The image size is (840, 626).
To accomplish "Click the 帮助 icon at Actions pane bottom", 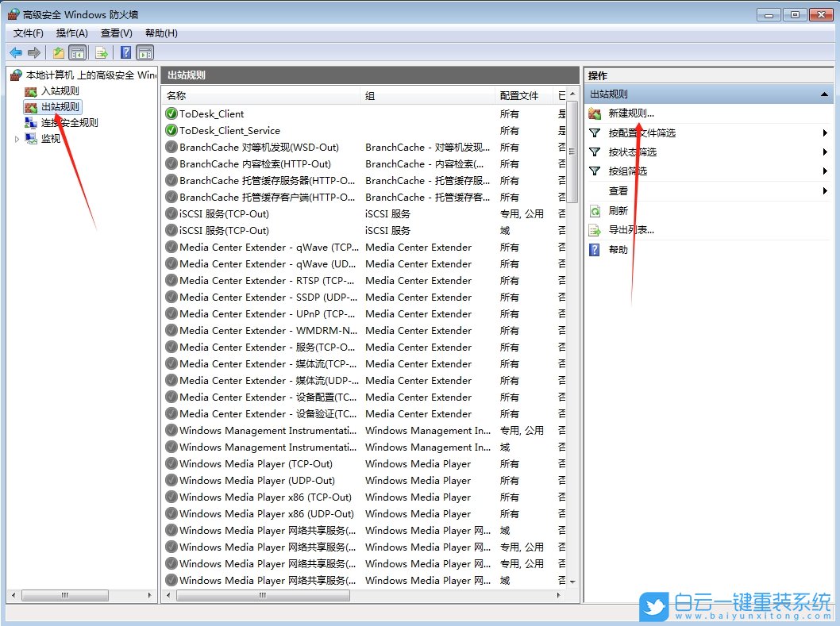I will click(594, 250).
